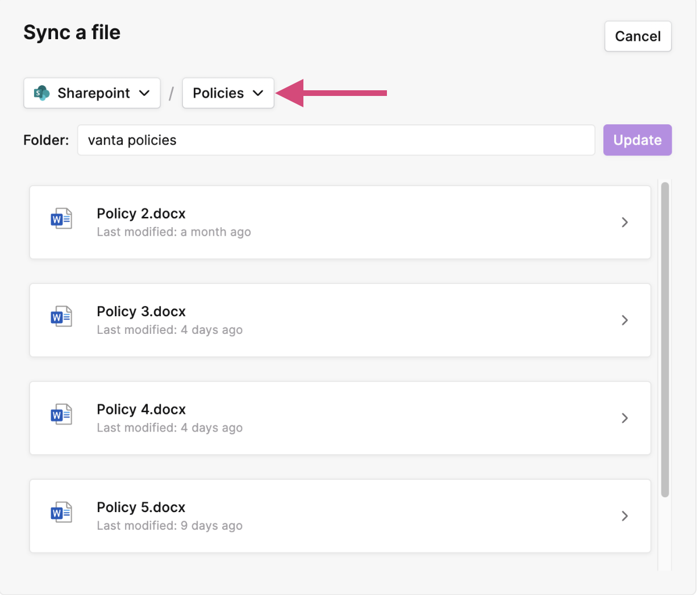This screenshot has width=700, height=595.
Task: Open the Policies library dropdown
Action: pyautogui.click(x=228, y=93)
